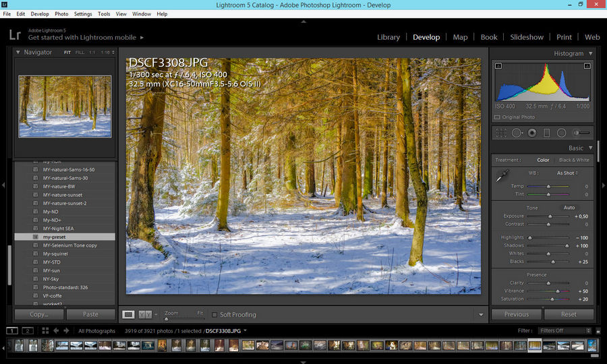Click the Exposure slider handle
Image resolution: width=607 pixels, height=364 pixels.
551,216
